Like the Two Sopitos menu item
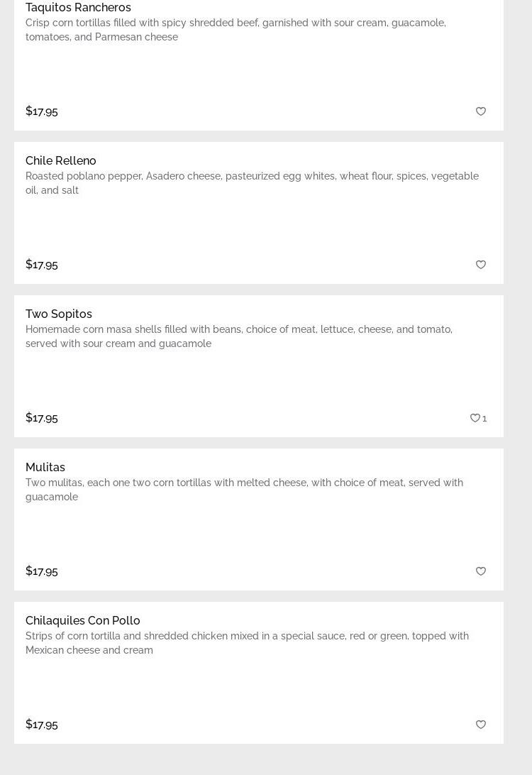 tap(475, 418)
